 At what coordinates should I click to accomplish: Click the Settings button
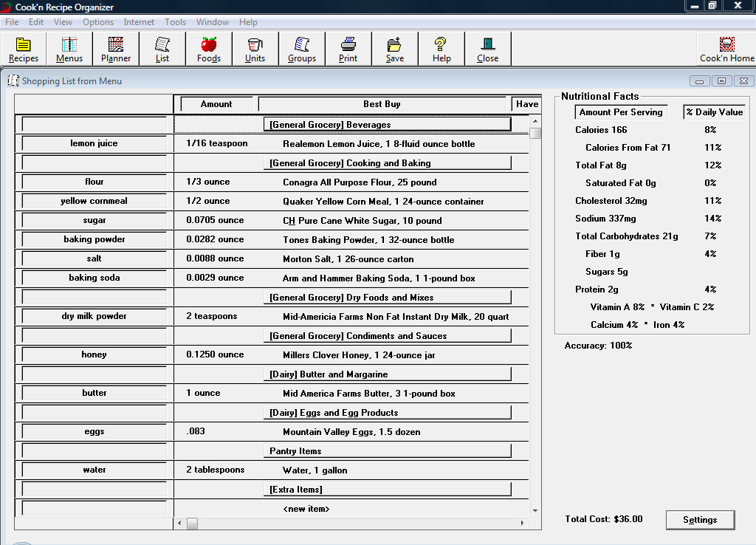pyautogui.click(x=700, y=520)
